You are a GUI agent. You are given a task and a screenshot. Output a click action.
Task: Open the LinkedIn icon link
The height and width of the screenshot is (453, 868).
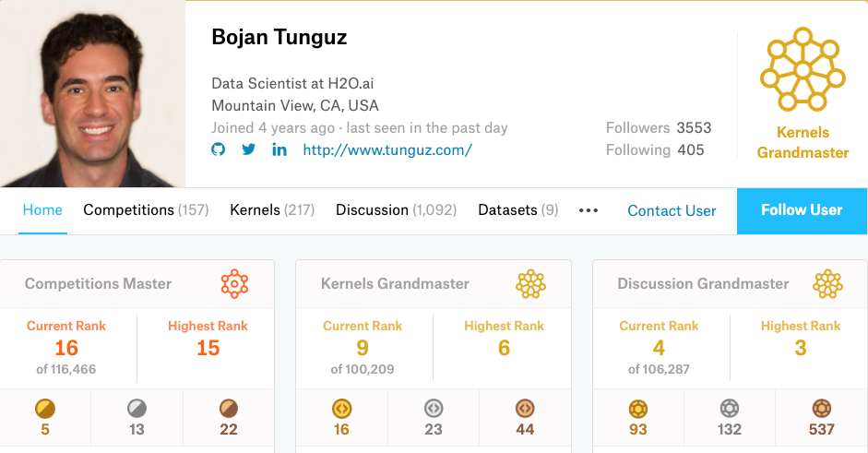279,149
